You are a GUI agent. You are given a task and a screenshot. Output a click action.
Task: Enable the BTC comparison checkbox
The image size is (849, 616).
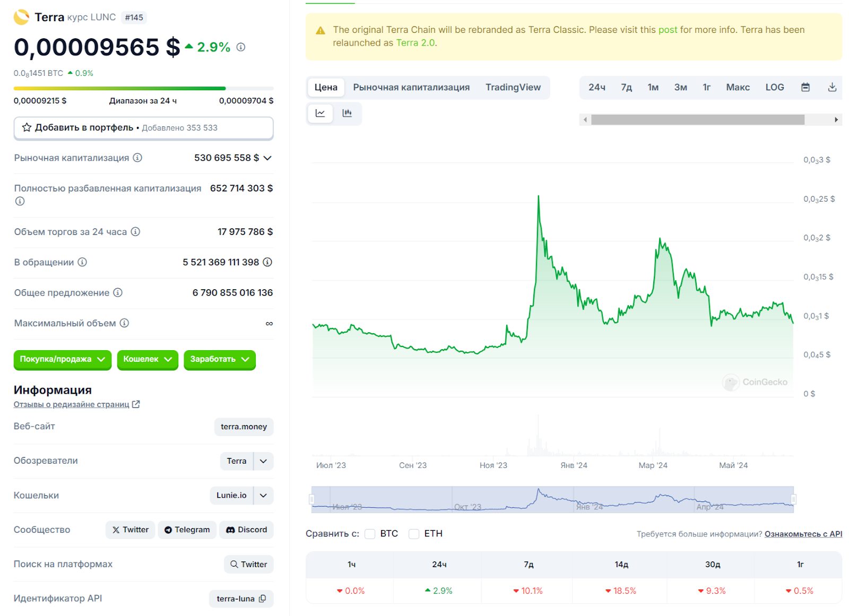coord(370,534)
